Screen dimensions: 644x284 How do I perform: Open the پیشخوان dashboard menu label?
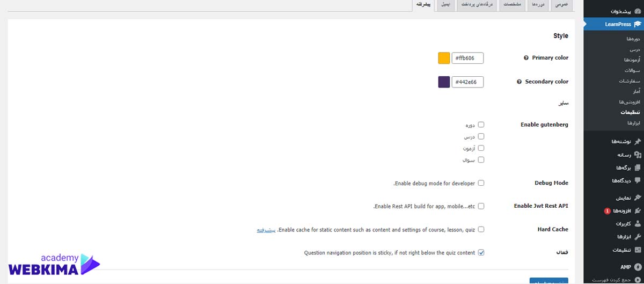click(x=620, y=11)
